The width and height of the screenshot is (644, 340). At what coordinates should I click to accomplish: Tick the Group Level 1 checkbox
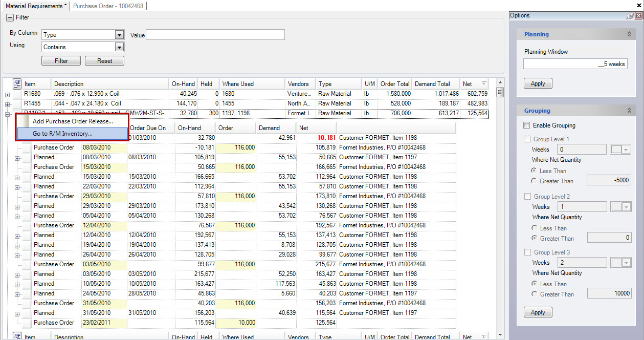pos(527,139)
